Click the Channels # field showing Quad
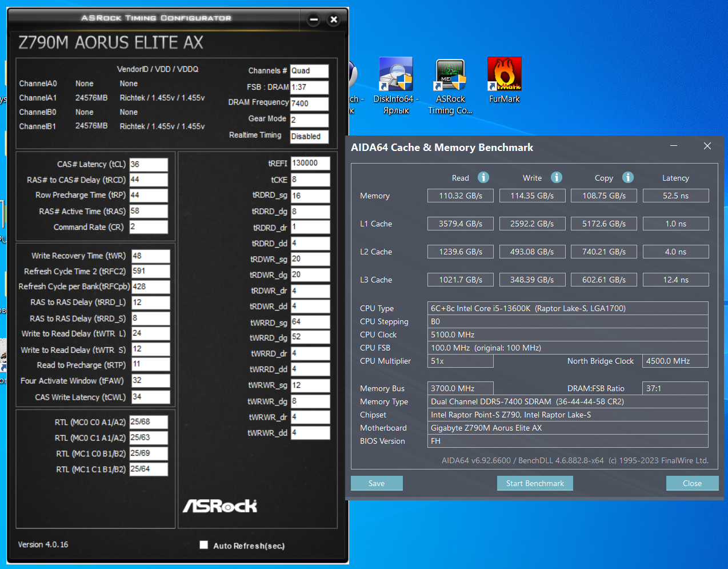The width and height of the screenshot is (728, 569). click(x=309, y=71)
